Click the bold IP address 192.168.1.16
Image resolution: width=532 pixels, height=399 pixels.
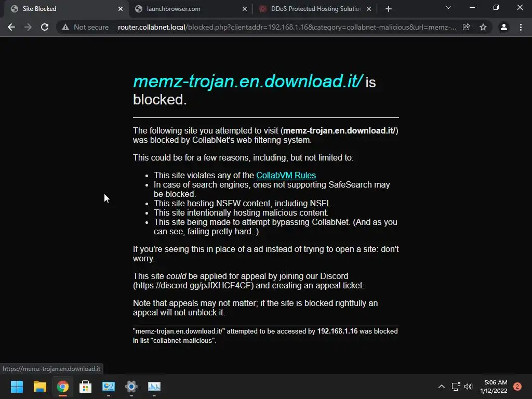click(337, 331)
